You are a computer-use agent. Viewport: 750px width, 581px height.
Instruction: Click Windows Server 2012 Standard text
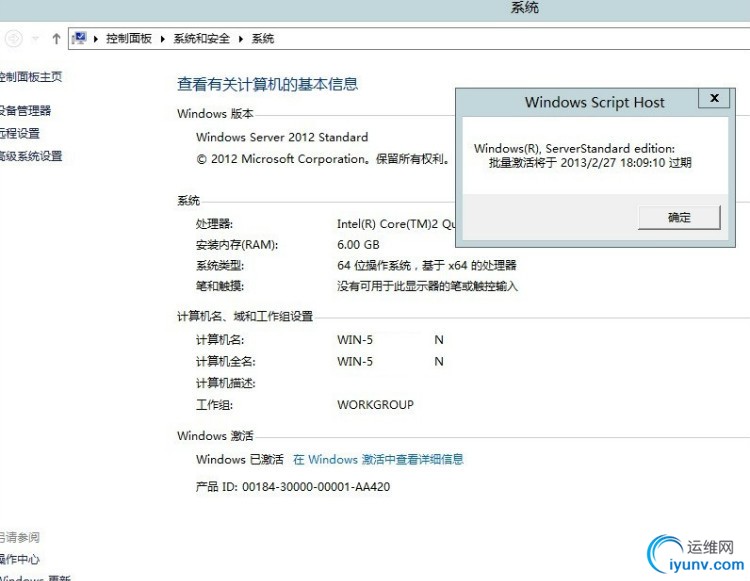click(x=282, y=137)
